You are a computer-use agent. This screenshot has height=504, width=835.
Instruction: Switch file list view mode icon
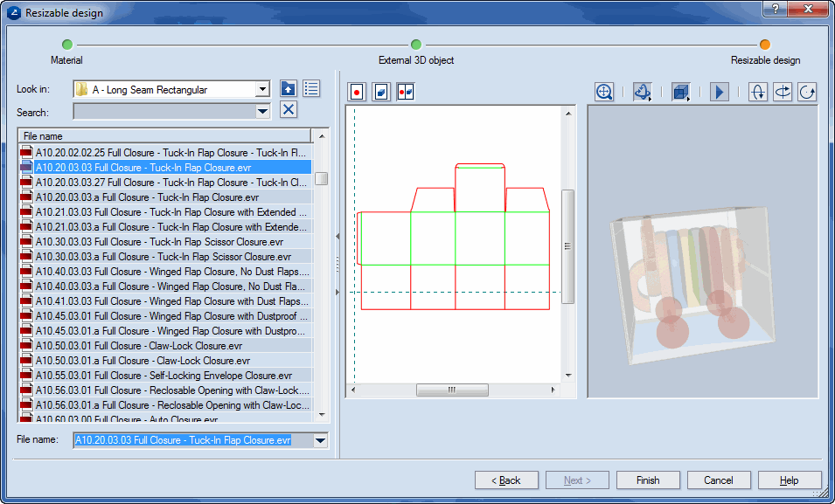tap(311, 88)
